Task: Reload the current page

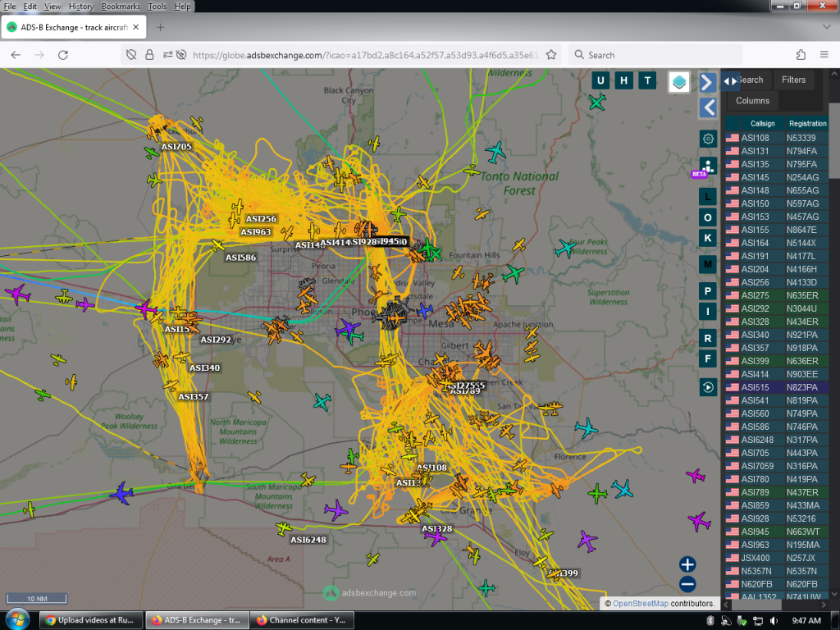Action: pos(62,55)
